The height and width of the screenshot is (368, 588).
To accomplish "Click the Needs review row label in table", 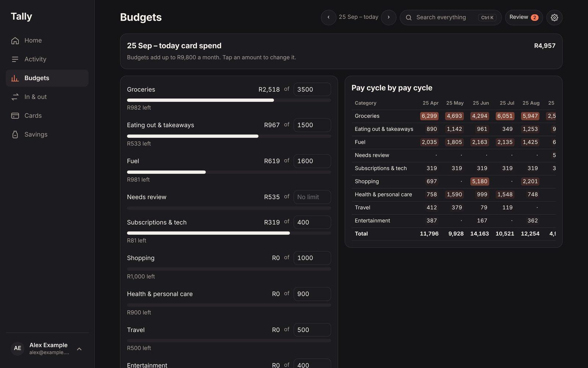I will click(372, 155).
